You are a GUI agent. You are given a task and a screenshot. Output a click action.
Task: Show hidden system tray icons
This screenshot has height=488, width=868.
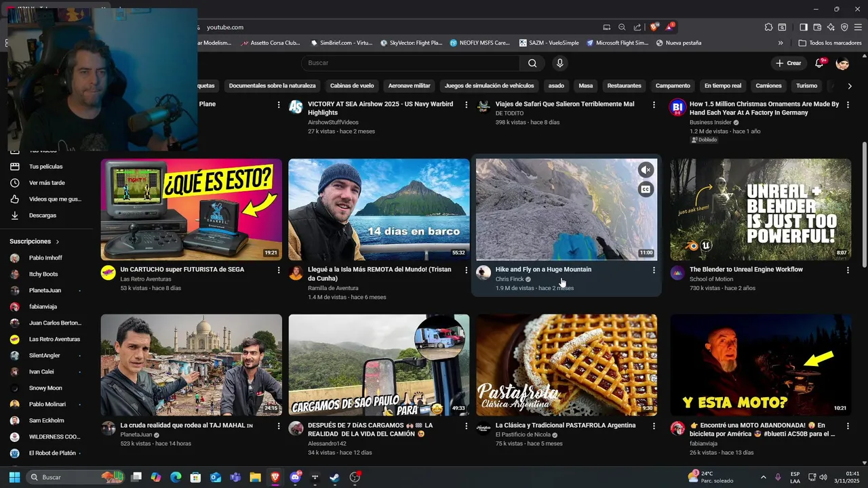(763, 477)
